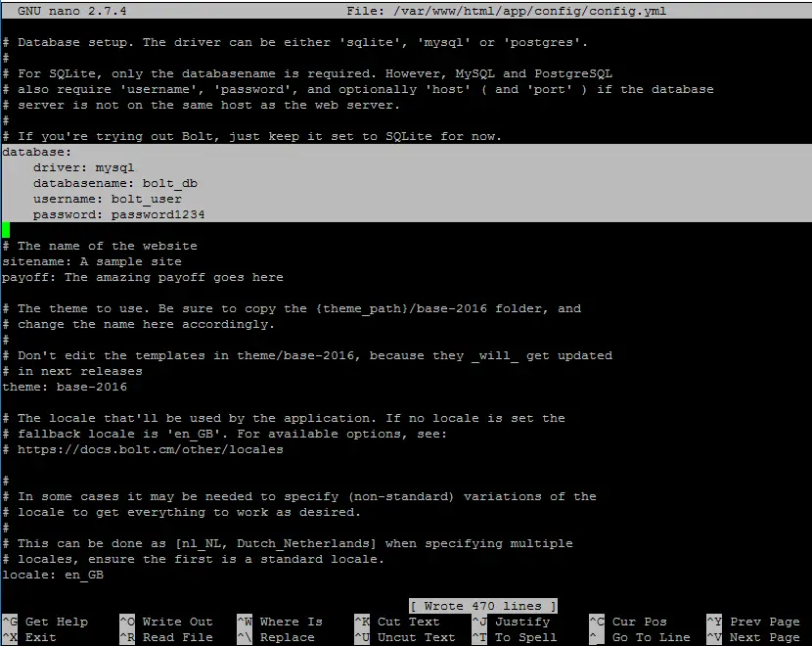The image size is (812, 646).
Task: Click the '# For SQLite, only the databasename' comment
Action: tap(307, 73)
